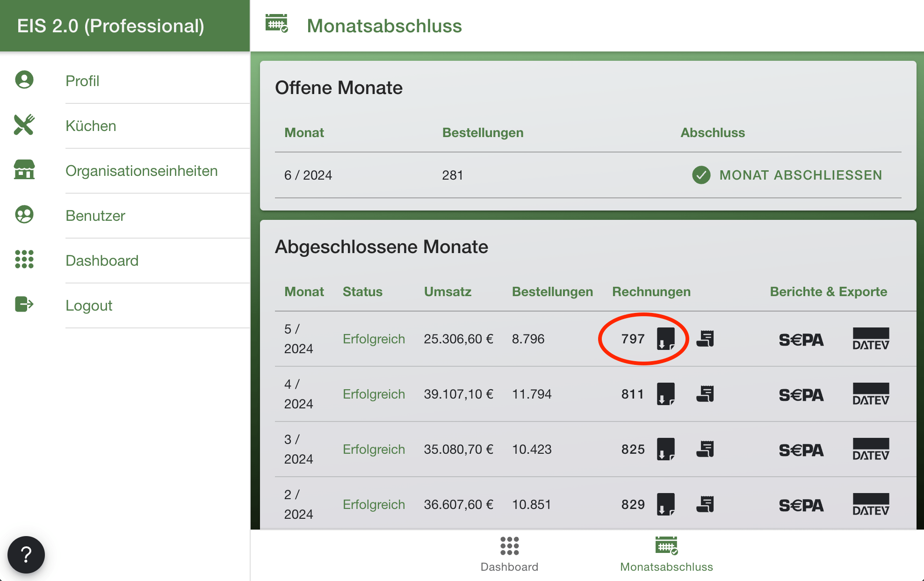Click the revenue value 39.107,10 €
Screen dimensions: 924x581
point(459,394)
